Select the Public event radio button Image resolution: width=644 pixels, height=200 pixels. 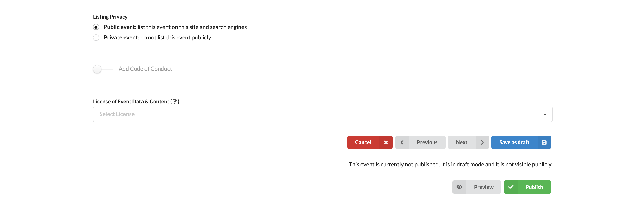tap(96, 27)
